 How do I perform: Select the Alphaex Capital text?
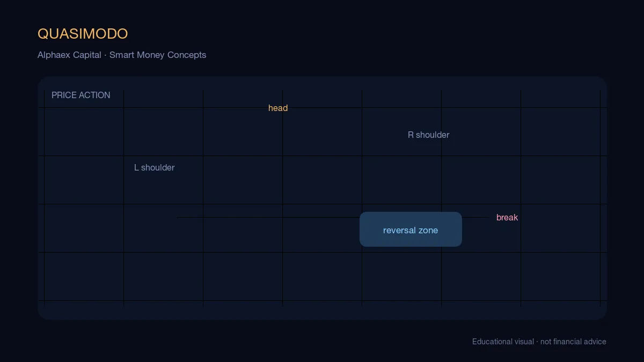point(69,55)
